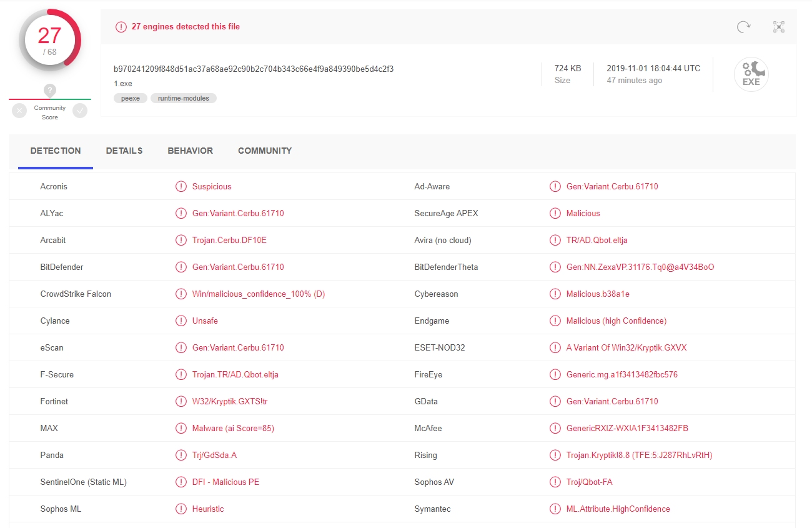
Task: Open the COMMUNITY tab
Action: [x=265, y=151]
